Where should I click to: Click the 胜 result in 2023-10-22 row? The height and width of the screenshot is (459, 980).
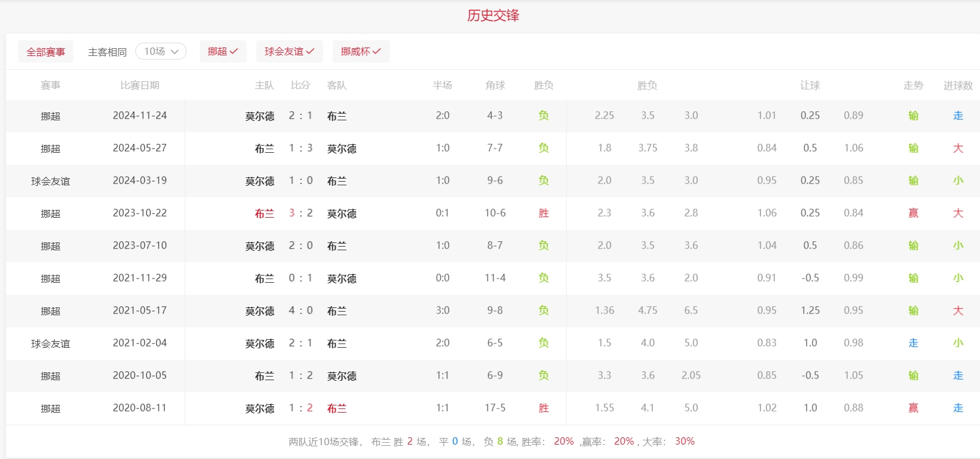[x=544, y=213]
